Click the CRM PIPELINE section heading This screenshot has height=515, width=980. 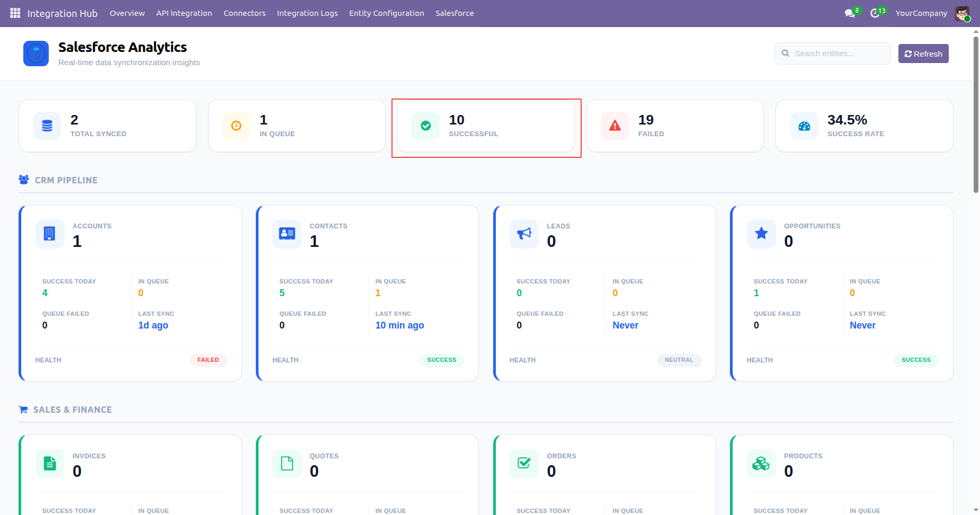66,180
